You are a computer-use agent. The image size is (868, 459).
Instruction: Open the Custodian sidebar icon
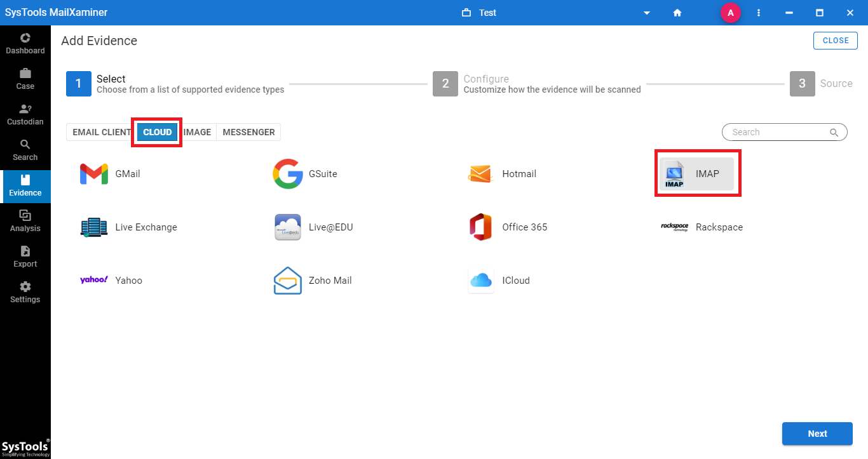coord(25,109)
